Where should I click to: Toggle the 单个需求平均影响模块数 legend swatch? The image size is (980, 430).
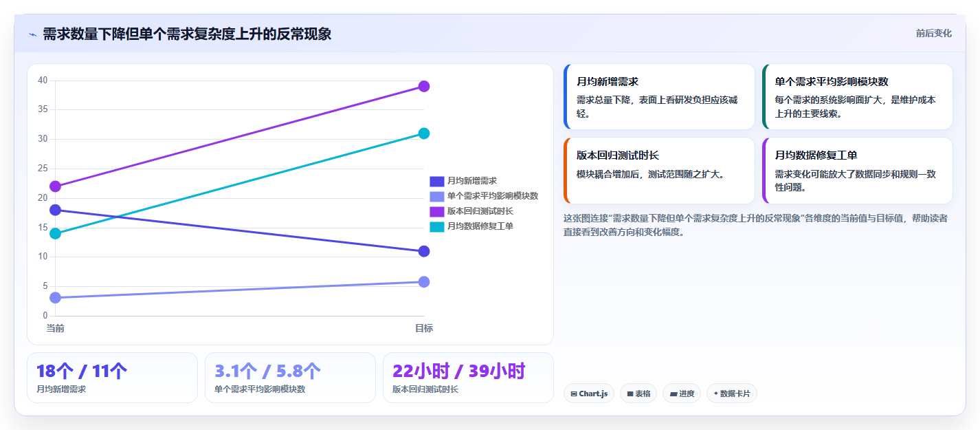click(437, 196)
